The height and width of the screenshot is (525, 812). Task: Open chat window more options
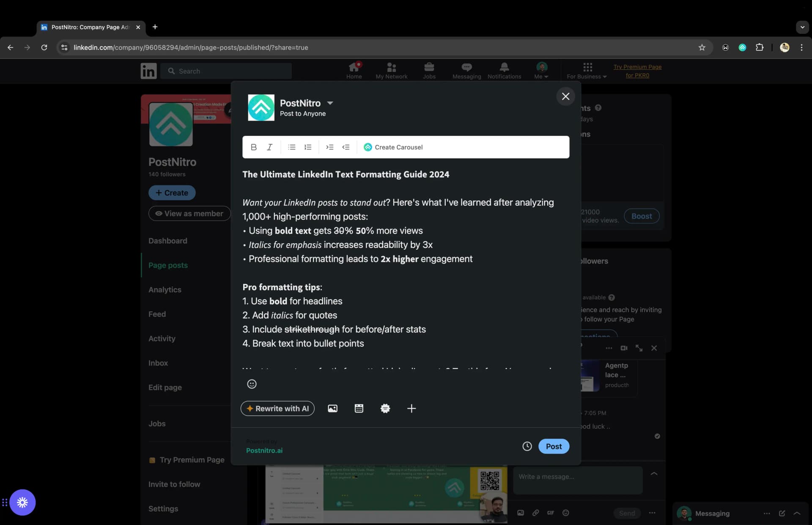coord(609,348)
